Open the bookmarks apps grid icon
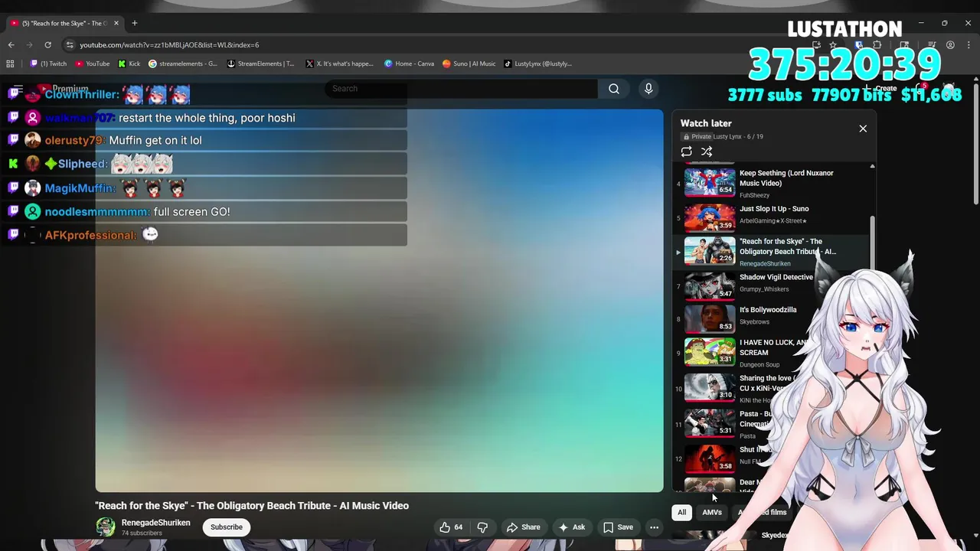The height and width of the screenshot is (551, 980). pyautogui.click(x=11, y=64)
